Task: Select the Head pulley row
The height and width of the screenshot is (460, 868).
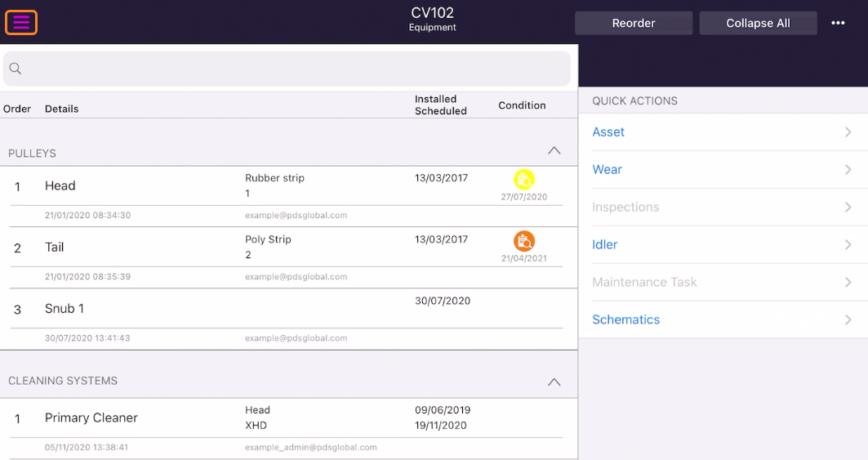Action: point(288,196)
